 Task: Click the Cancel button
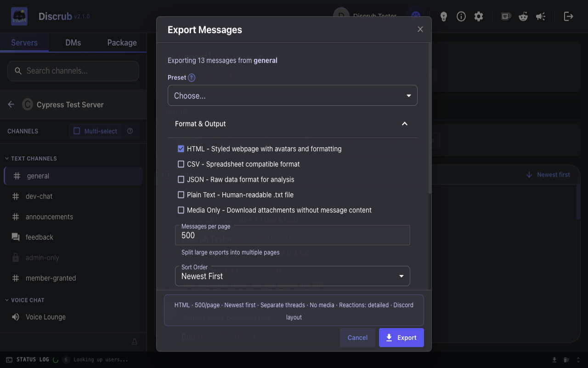[357, 338]
